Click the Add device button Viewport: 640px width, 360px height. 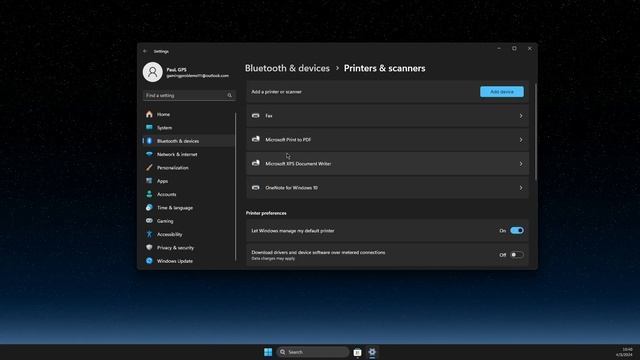[x=502, y=92]
